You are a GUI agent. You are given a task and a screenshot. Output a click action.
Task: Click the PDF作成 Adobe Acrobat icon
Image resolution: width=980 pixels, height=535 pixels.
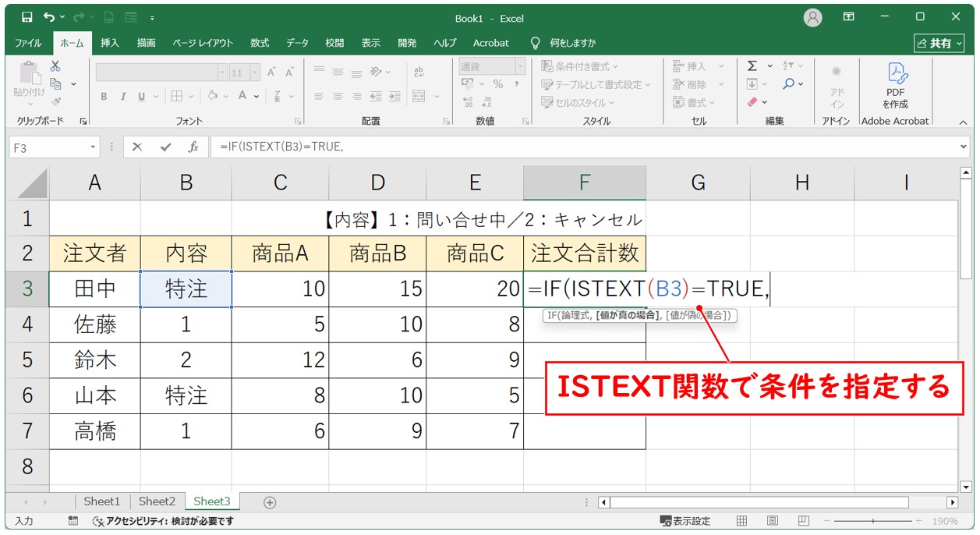point(895,86)
